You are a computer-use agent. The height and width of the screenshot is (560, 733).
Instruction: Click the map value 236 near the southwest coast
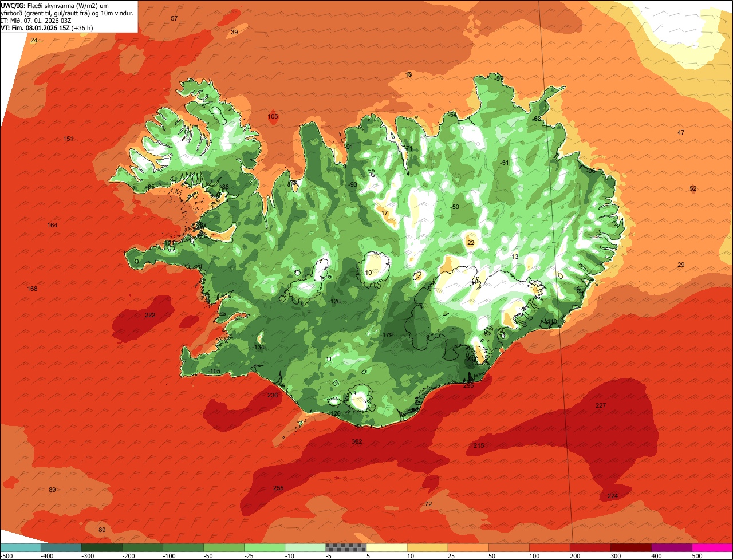pyautogui.click(x=273, y=395)
